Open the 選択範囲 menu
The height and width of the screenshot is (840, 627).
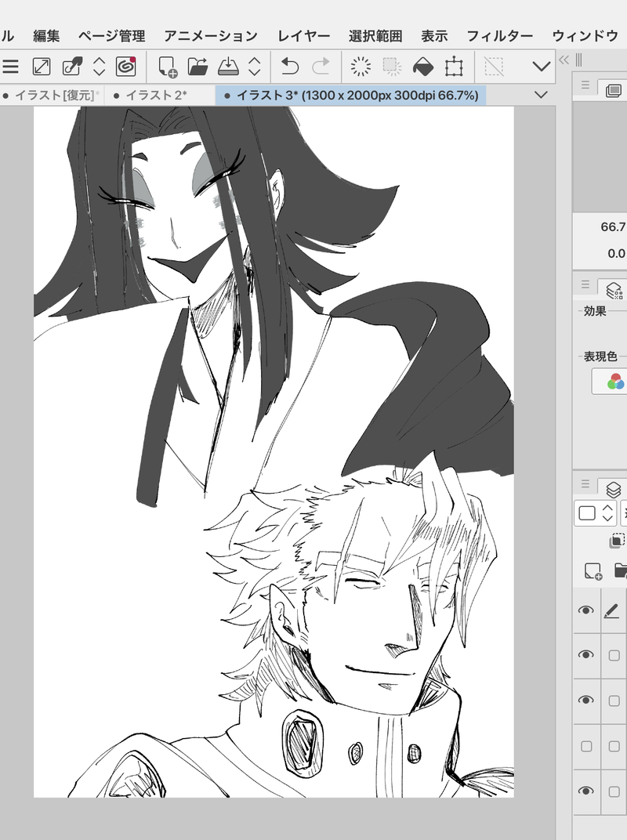point(375,36)
